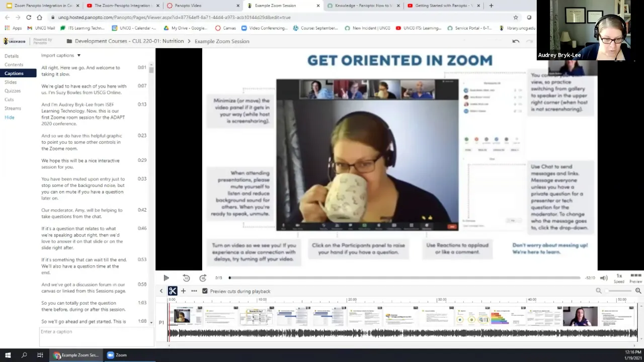
Task: Go back in browser history
Action: click(7, 17)
